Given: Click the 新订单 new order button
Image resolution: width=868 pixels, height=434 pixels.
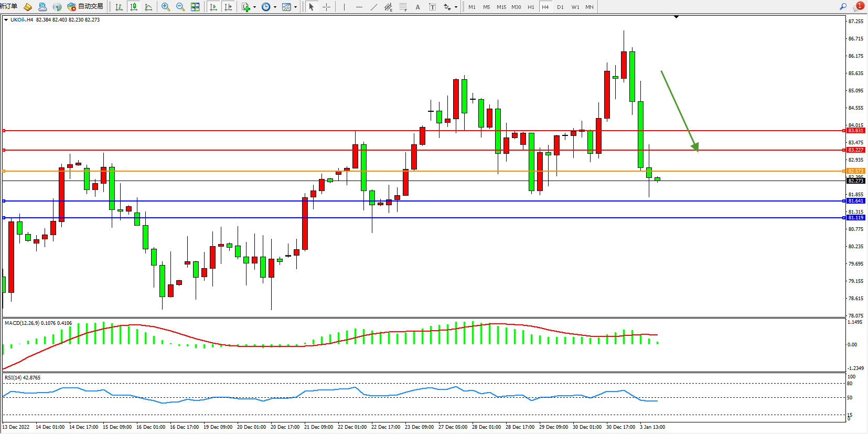Looking at the screenshot, I should point(9,6).
